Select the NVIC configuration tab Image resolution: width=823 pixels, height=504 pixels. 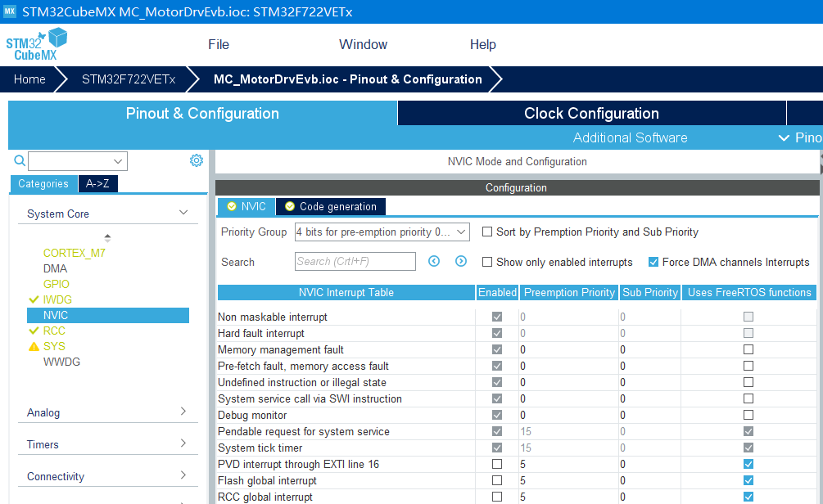click(246, 207)
